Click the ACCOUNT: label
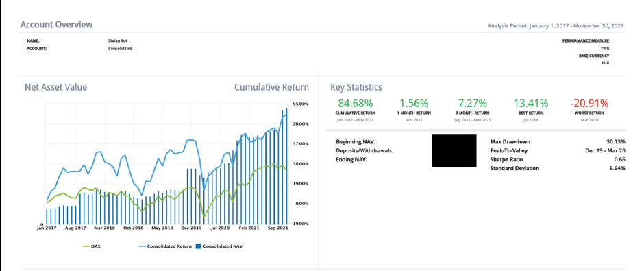The image size is (644, 271). [x=37, y=48]
